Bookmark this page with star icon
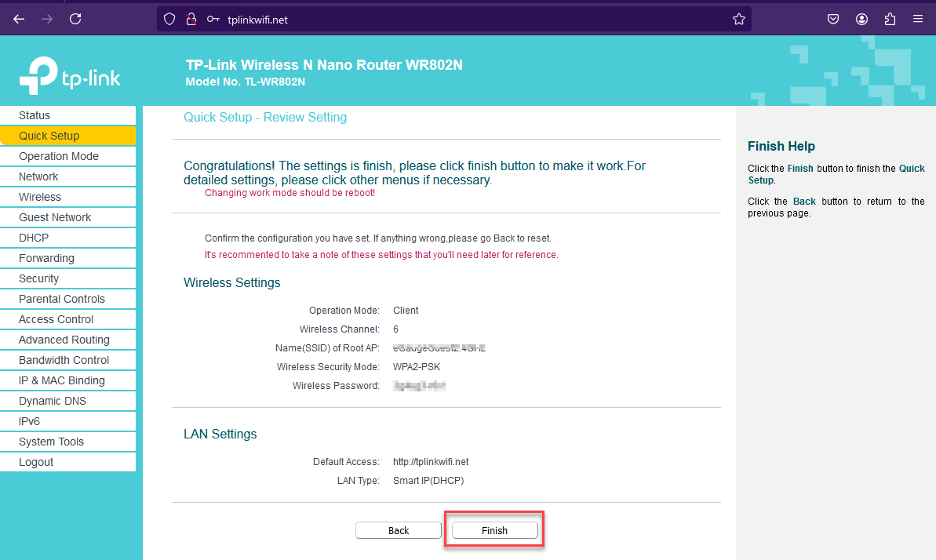The width and height of the screenshot is (936, 560). click(739, 19)
